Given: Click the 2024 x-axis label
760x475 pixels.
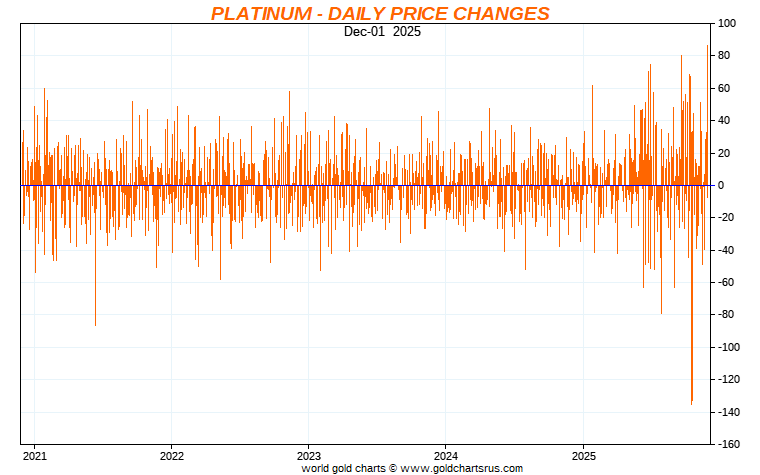Looking at the screenshot, I should (446, 456).
